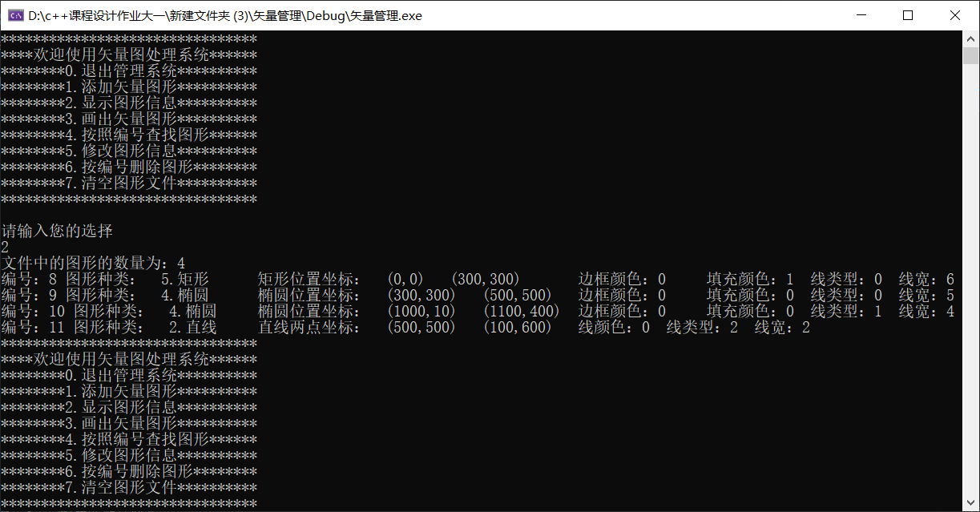Click 椭圆位置坐标： in the 编号：9 row
This screenshot has height=512, width=980.
(309, 296)
